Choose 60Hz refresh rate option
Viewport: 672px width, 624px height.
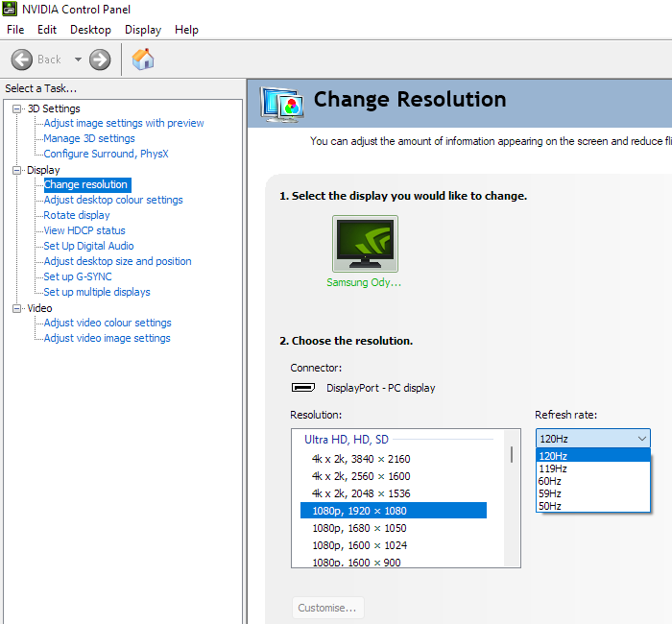pos(592,481)
